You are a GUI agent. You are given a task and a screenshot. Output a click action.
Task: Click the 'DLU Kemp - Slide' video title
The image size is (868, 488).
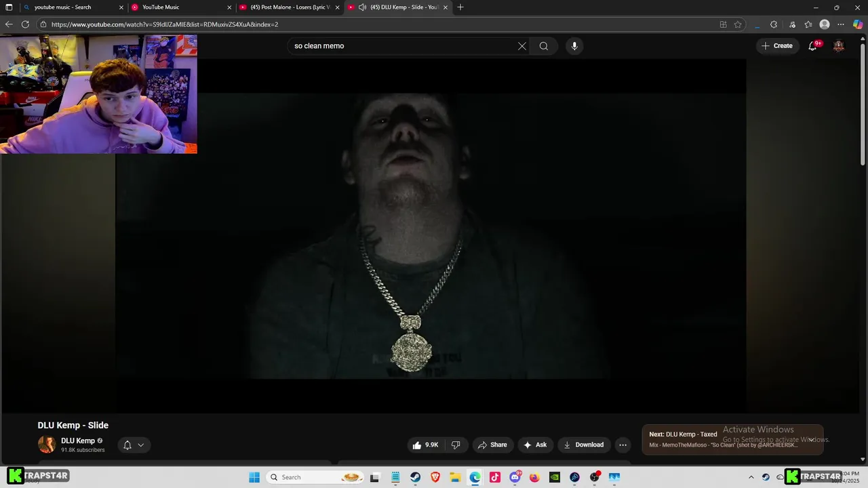point(73,426)
